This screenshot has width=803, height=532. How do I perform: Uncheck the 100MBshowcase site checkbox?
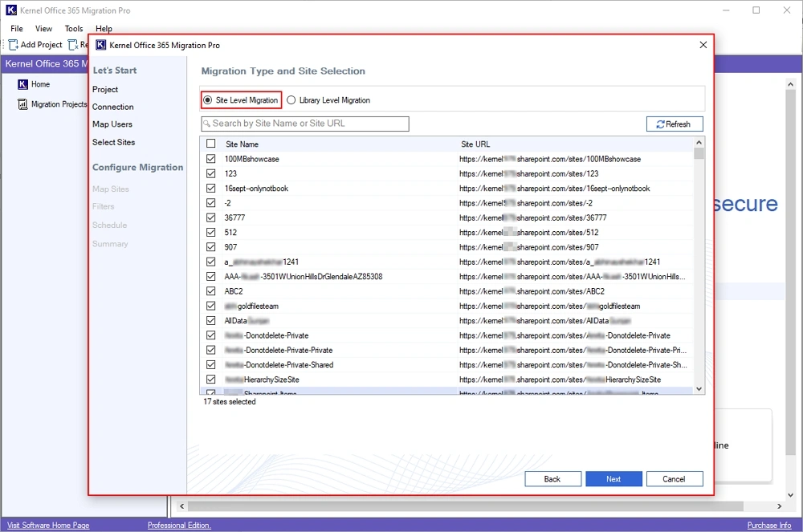point(211,159)
